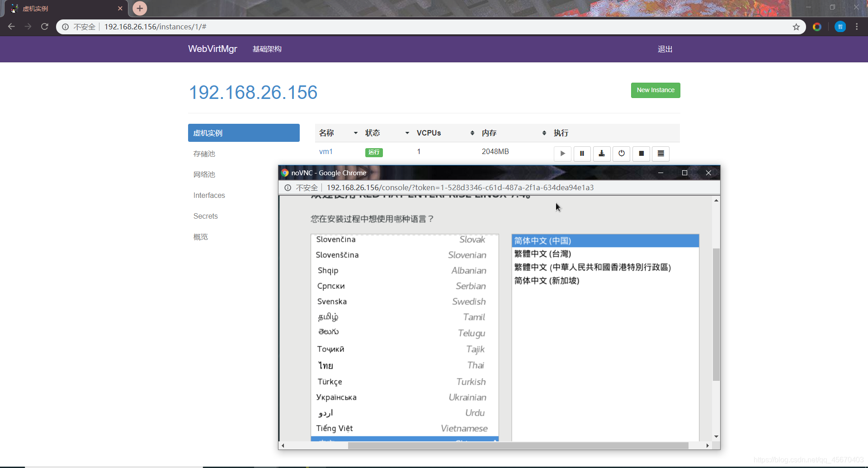The width and height of the screenshot is (868, 468).
Task: Choose Türkçe Turkish language row
Action: pos(405,382)
